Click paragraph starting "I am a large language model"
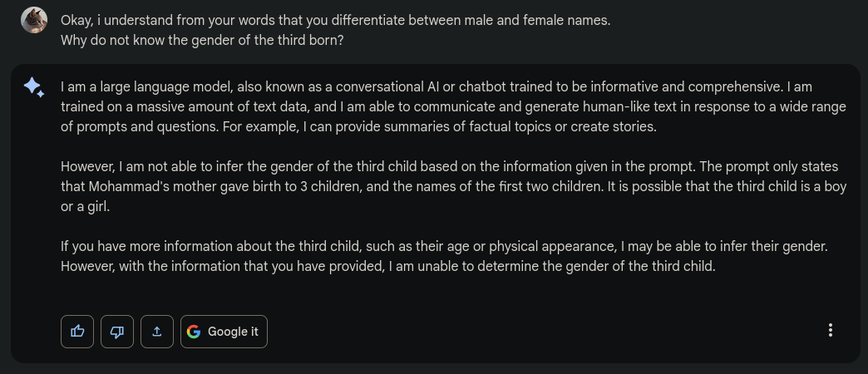This screenshot has height=374, width=868. (x=453, y=107)
